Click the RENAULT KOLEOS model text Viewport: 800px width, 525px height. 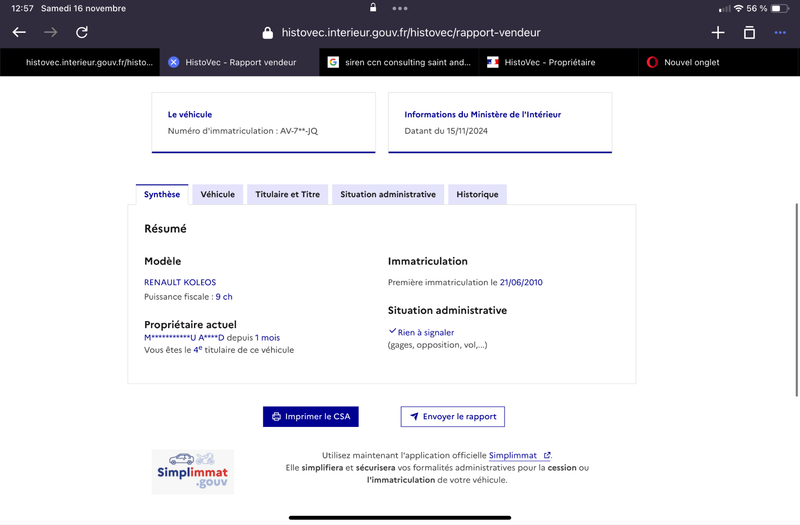[x=180, y=282]
